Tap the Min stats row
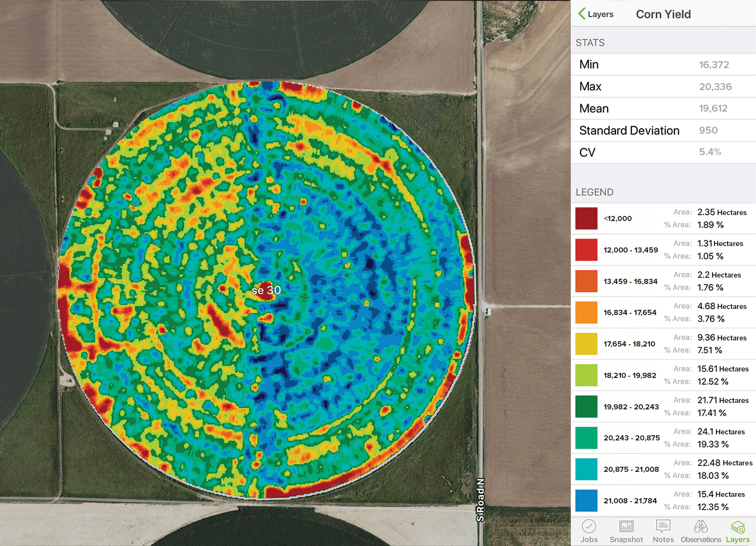Image resolution: width=756 pixels, height=546 pixels. click(663, 65)
